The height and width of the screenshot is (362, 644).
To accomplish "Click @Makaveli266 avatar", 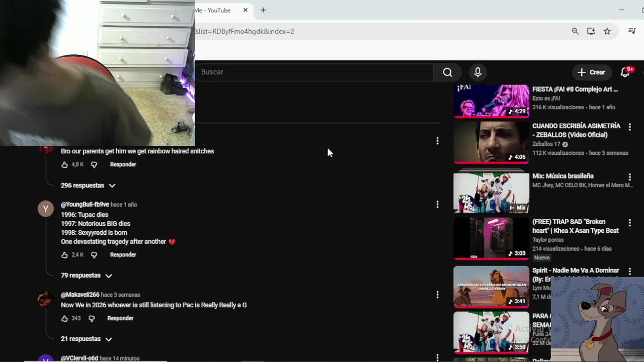I will pyautogui.click(x=46, y=299).
